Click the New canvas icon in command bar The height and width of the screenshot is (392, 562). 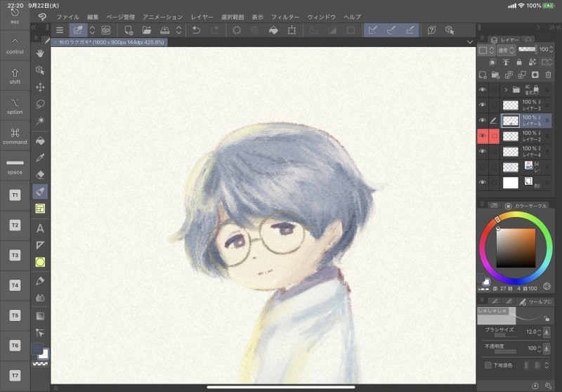click(x=129, y=30)
